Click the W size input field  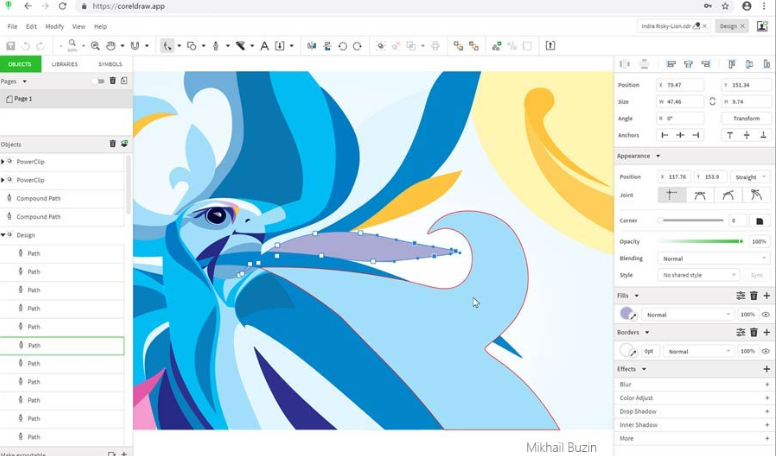679,102
